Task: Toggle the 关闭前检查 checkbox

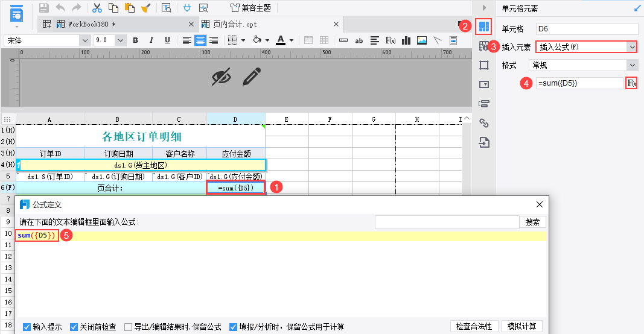Action: [x=74, y=327]
